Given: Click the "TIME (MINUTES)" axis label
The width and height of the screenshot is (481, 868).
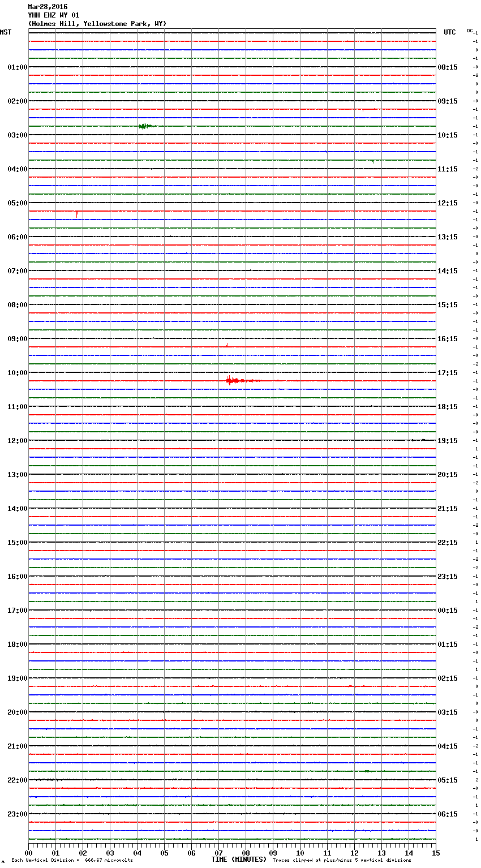Looking at the screenshot, I should (239, 860).
